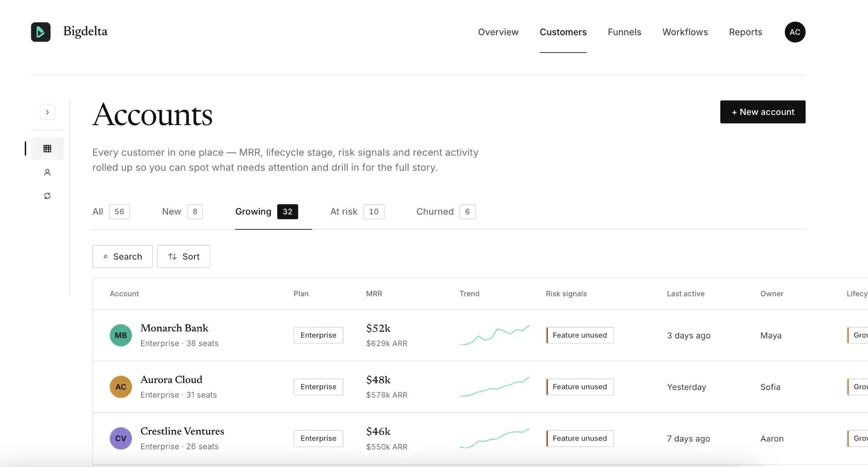868x467 pixels.
Task: Click the 56 count badge on All
Action: tap(119, 212)
